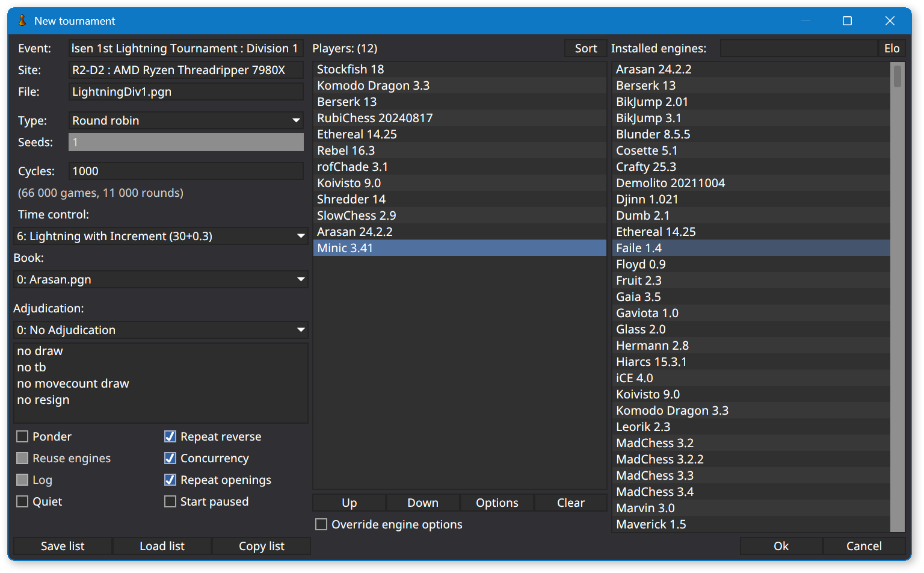Click the Sort players button
Viewport: 924px width, 573px height.
585,48
